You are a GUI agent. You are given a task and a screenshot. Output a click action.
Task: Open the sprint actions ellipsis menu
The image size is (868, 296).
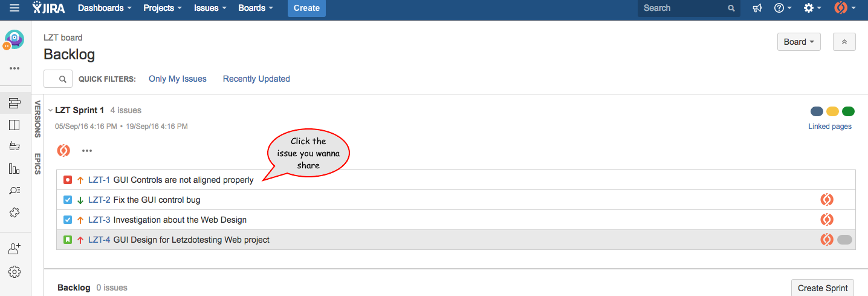pyautogui.click(x=87, y=151)
